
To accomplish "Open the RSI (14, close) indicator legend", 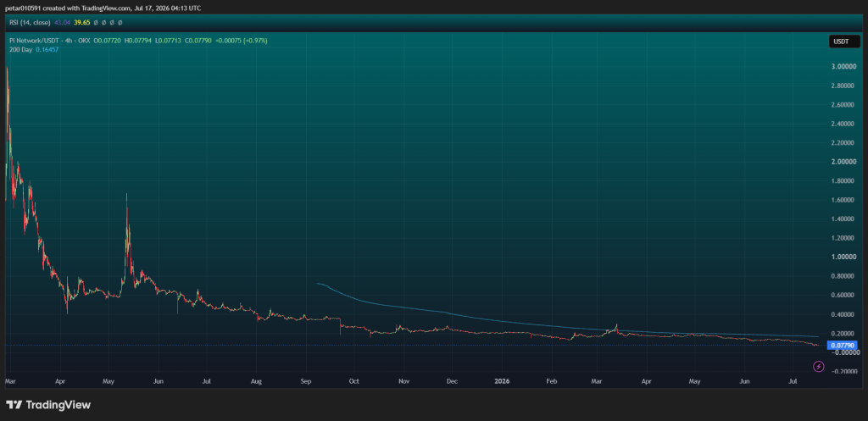I will point(30,23).
